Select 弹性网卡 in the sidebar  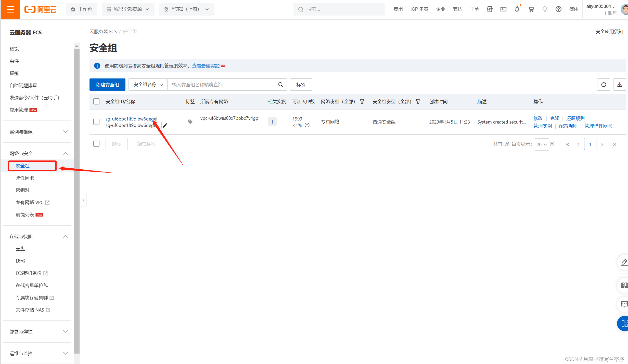click(25, 178)
